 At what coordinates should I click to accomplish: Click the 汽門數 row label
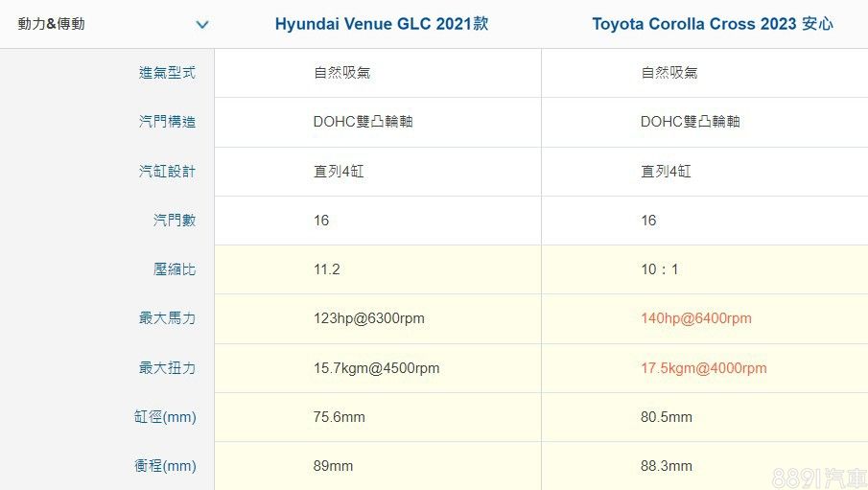click(x=175, y=221)
